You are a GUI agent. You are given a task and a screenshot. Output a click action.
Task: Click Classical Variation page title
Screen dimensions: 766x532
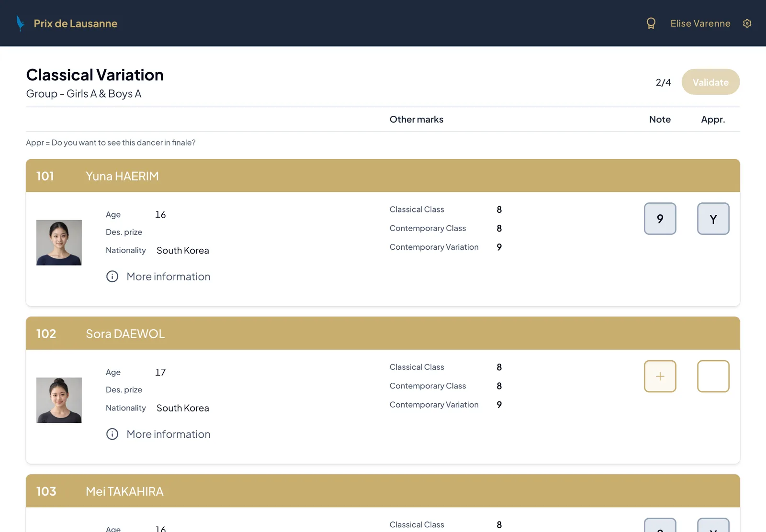click(x=95, y=75)
